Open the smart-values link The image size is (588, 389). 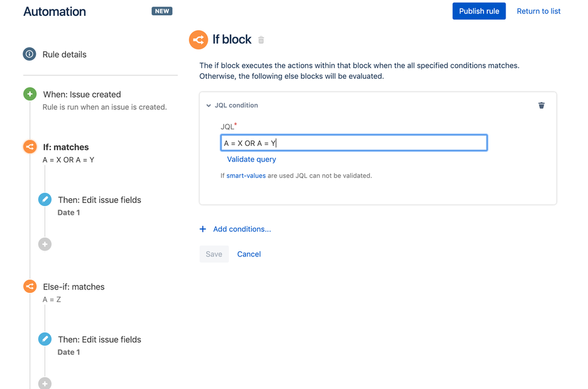[246, 175]
